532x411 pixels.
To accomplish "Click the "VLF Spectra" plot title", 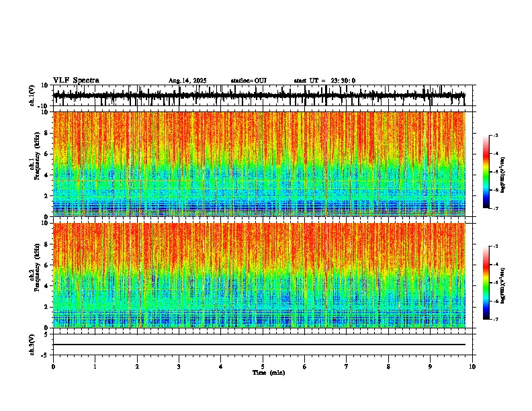I will 76,80.
